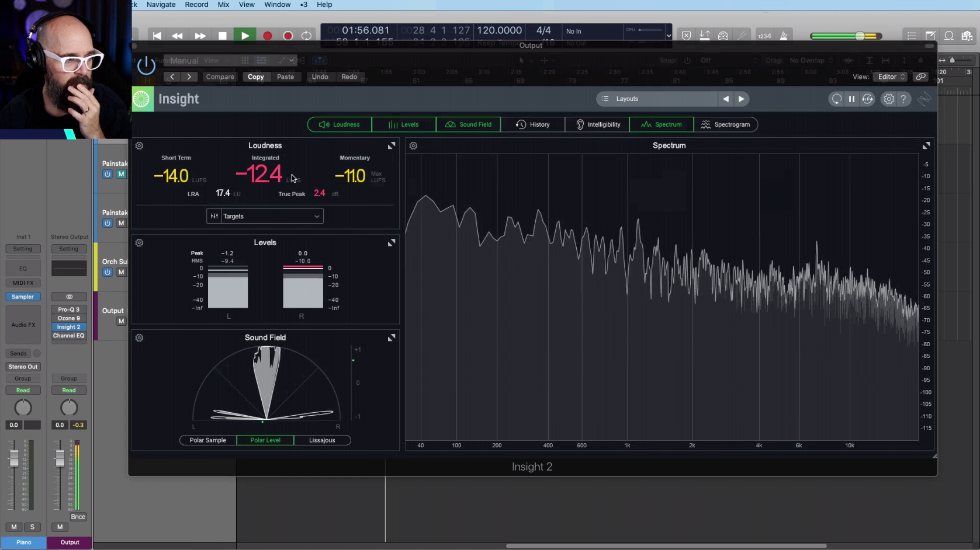
Task: Open the plugin View Editor dropdown
Action: coord(891,76)
